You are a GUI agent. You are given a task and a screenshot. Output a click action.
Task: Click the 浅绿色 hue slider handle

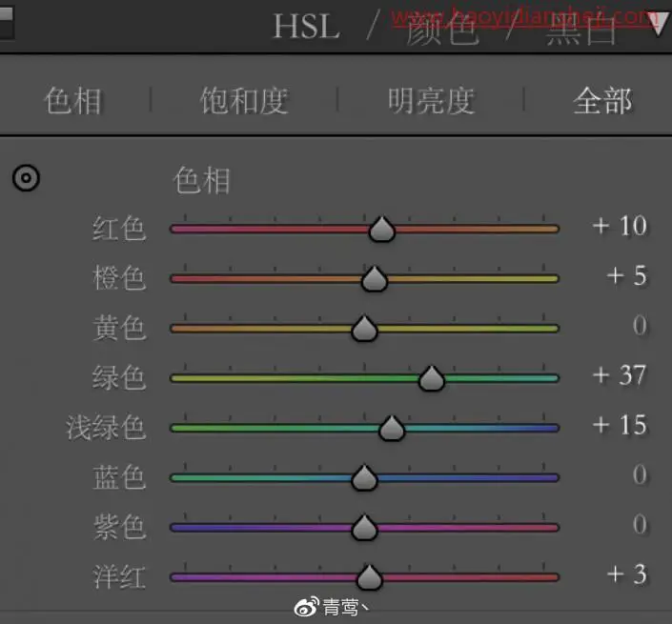(x=392, y=428)
